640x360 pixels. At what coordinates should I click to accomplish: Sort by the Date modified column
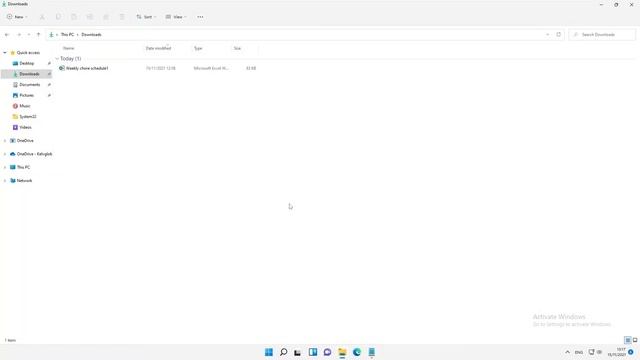click(x=158, y=48)
